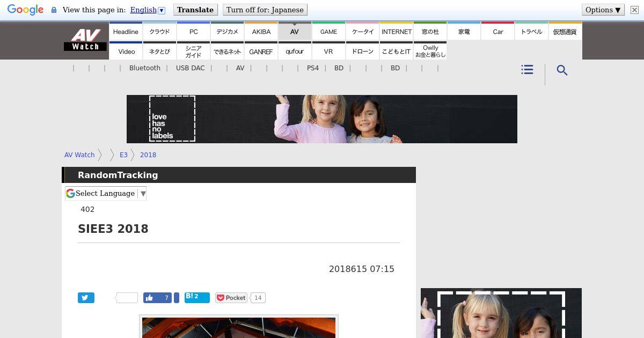Open the VR tab
Screen dimensions: 644x338
point(328,51)
